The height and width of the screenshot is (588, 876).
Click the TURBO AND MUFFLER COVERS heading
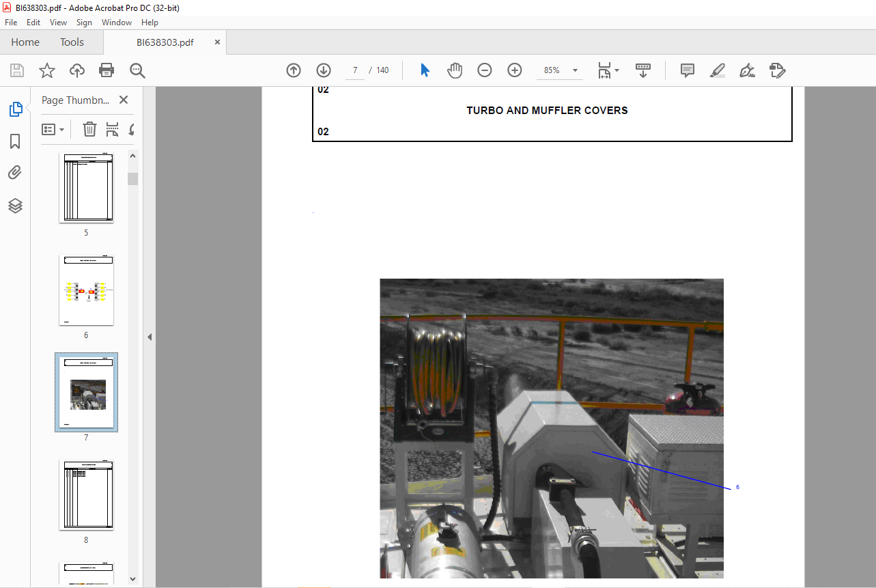pos(547,110)
